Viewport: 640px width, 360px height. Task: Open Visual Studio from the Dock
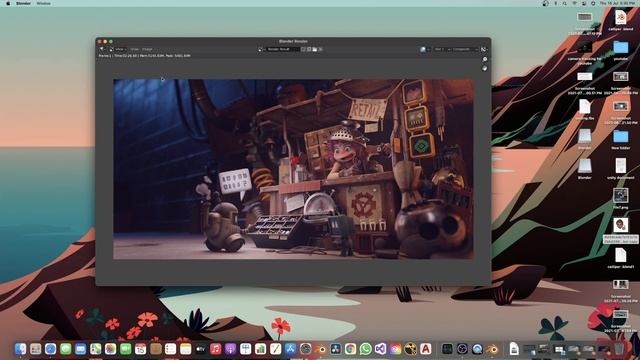pos(380,349)
